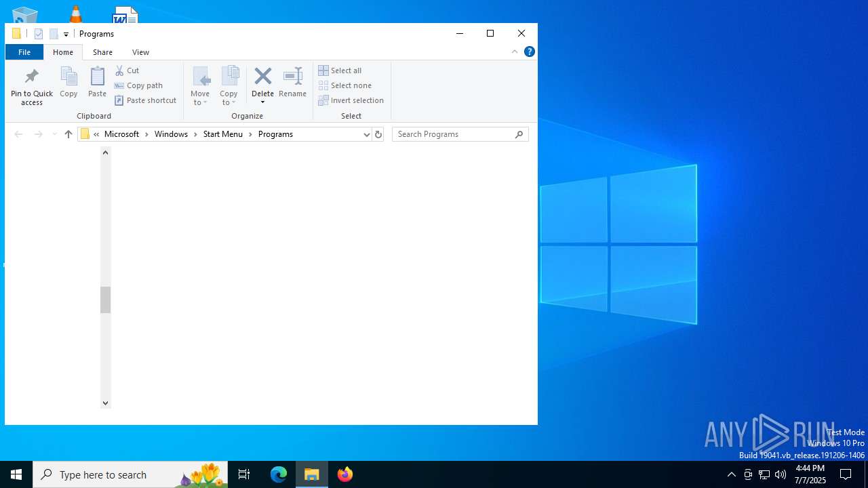
Task: Open the Copy to dropdown
Action: [x=229, y=86]
